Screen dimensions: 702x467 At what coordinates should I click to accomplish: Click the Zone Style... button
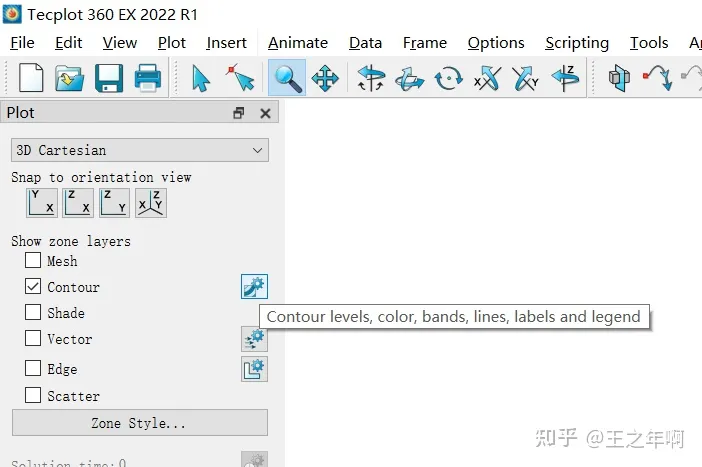[x=140, y=422]
